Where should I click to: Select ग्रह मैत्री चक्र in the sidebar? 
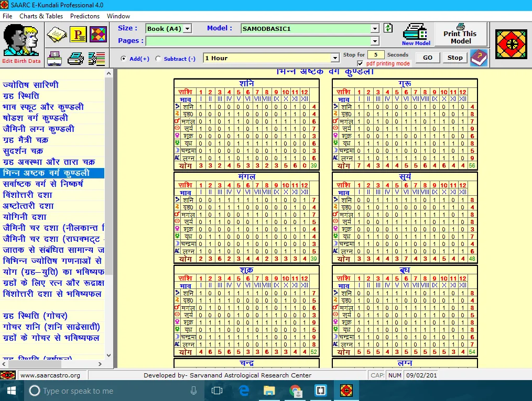[26, 140]
